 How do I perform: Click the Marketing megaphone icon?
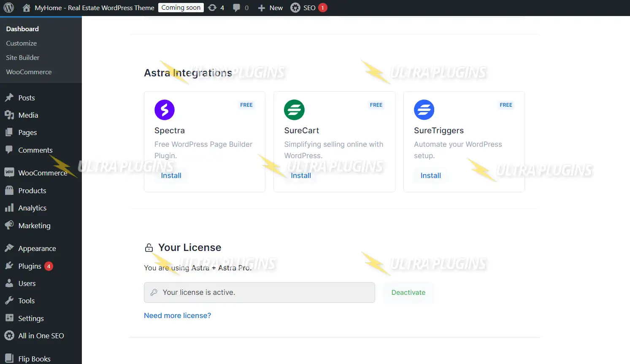pos(9,225)
